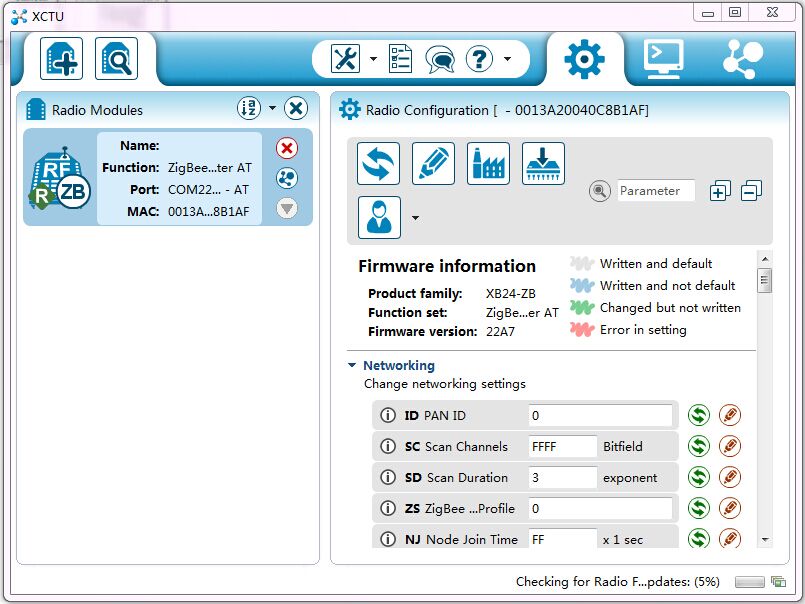805x604 pixels.
Task: Expand the sort modules dropdown arrow
Action: coord(273,108)
